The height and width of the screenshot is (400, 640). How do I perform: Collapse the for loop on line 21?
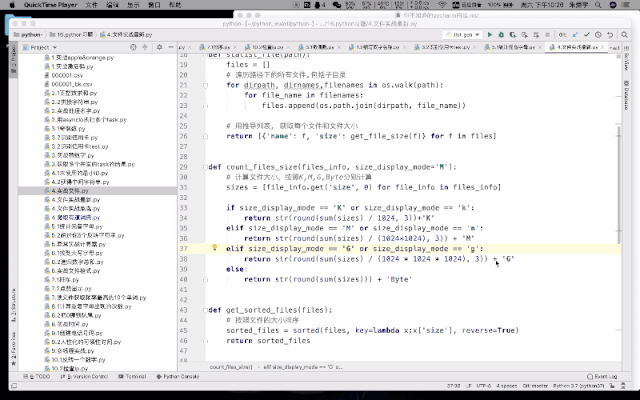click(205, 85)
